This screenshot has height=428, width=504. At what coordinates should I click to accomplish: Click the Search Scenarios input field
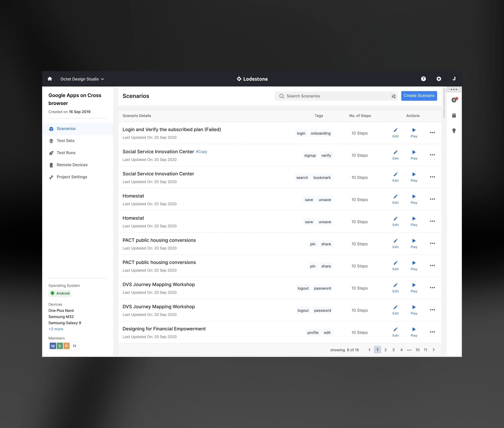334,96
